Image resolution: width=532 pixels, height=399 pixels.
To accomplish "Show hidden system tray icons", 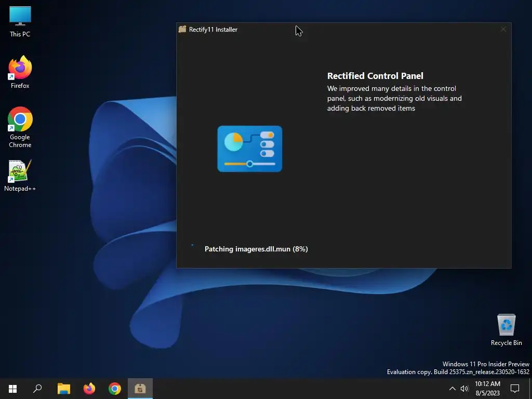I will click(453, 389).
